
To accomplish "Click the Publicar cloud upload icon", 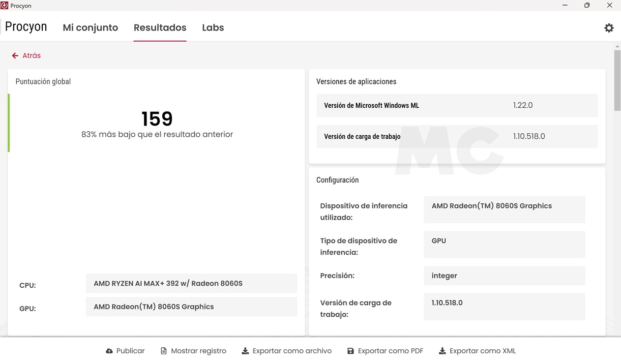I will pyautogui.click(x=109, y=351).
